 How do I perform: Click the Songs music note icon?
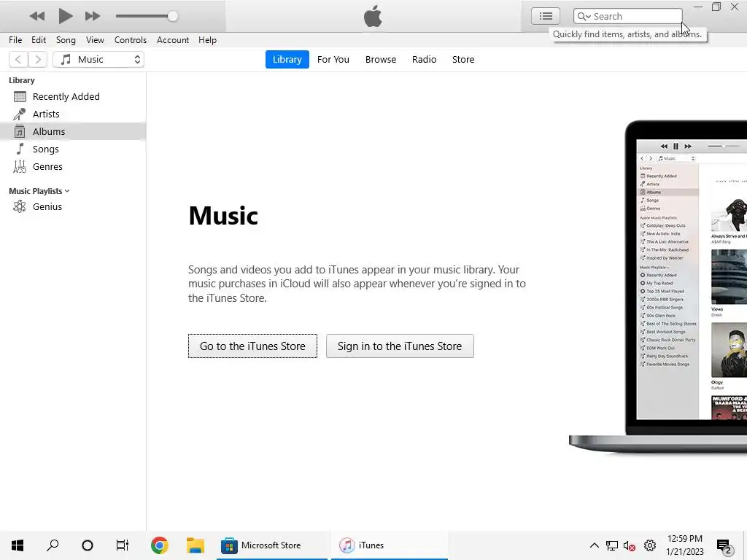click(x=20, y=149)
